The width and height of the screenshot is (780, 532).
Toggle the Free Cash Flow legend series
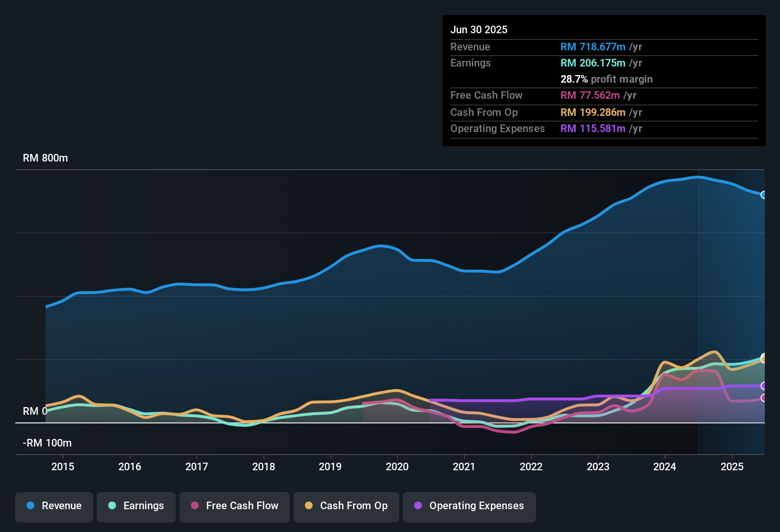click(x=235, y=506)
